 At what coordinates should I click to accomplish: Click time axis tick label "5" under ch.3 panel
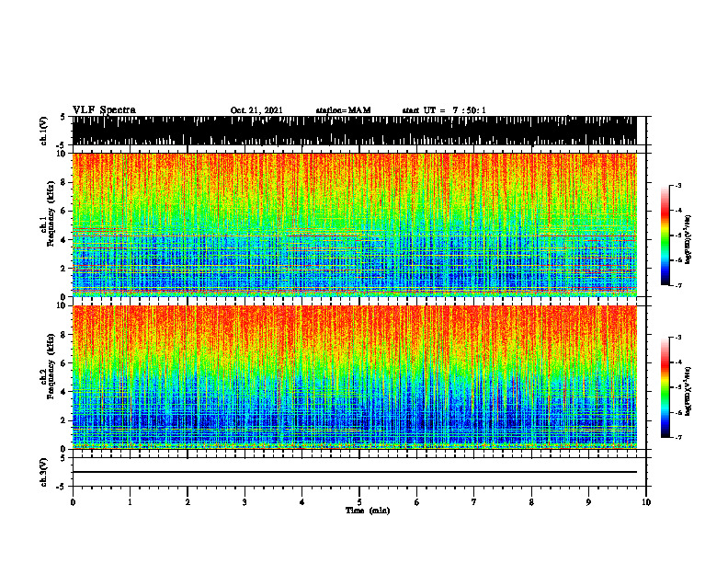point(359,502)
